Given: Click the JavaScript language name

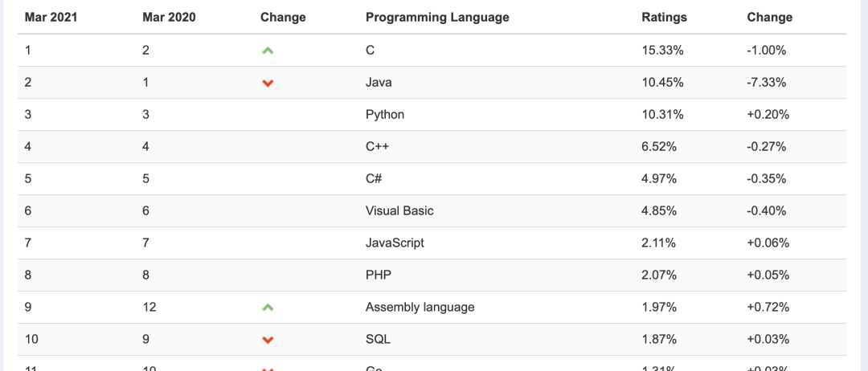Looking at the screenshot, I should [x=395, y=243].
